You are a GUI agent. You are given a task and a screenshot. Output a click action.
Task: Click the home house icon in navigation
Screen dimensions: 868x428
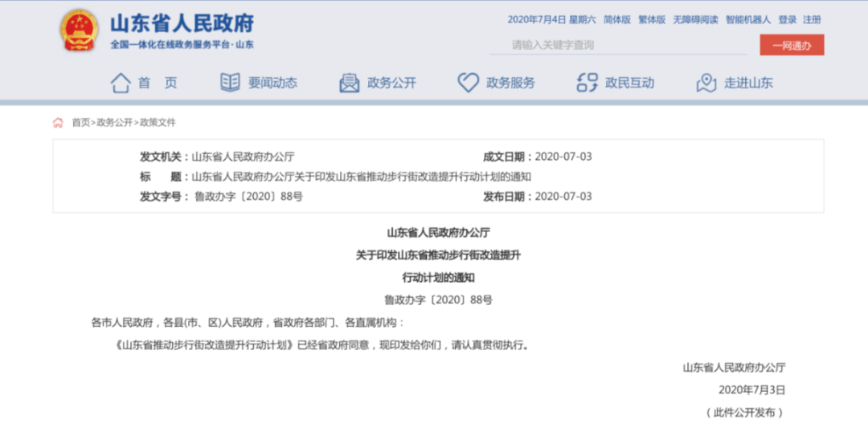121,83
